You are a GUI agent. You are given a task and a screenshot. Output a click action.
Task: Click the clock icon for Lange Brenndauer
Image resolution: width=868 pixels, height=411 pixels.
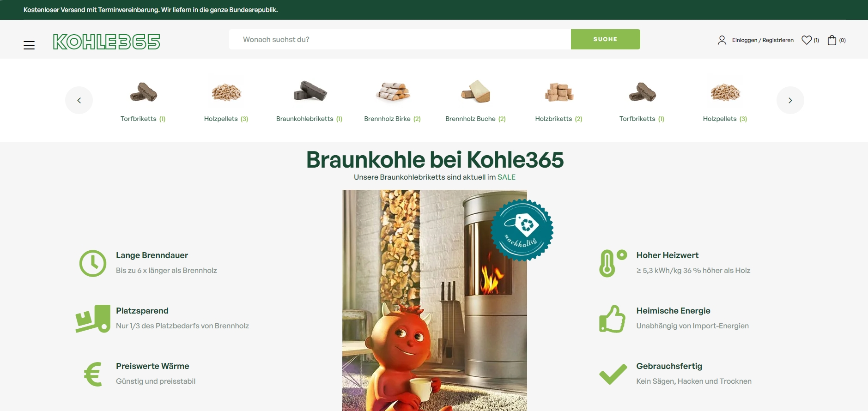(93, 263)
